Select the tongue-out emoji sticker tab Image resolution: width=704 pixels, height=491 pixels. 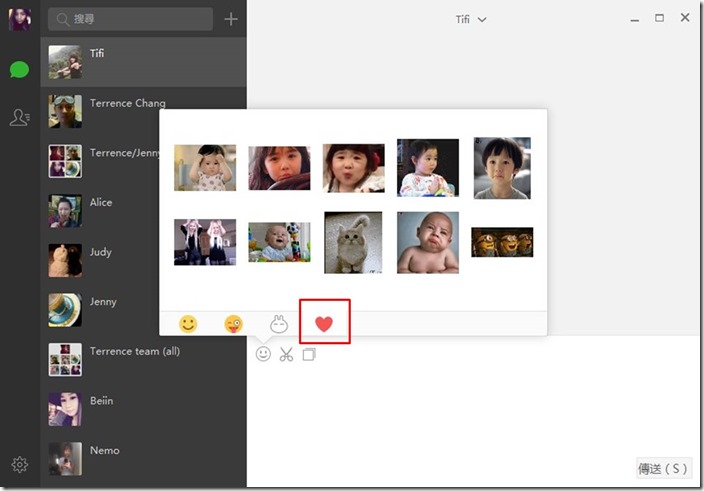pyautogui.click(x=233, y=324)
